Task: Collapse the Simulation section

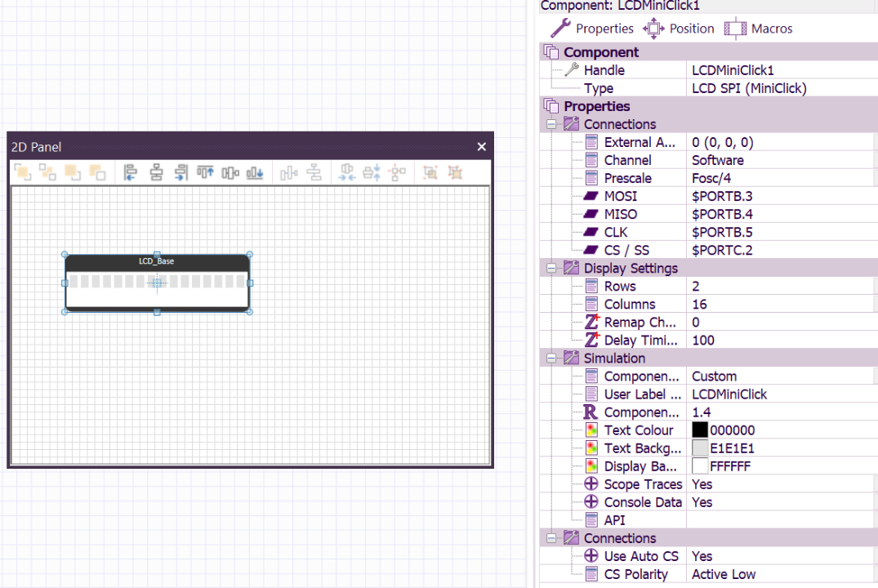Action: click(x=550, y=358)
